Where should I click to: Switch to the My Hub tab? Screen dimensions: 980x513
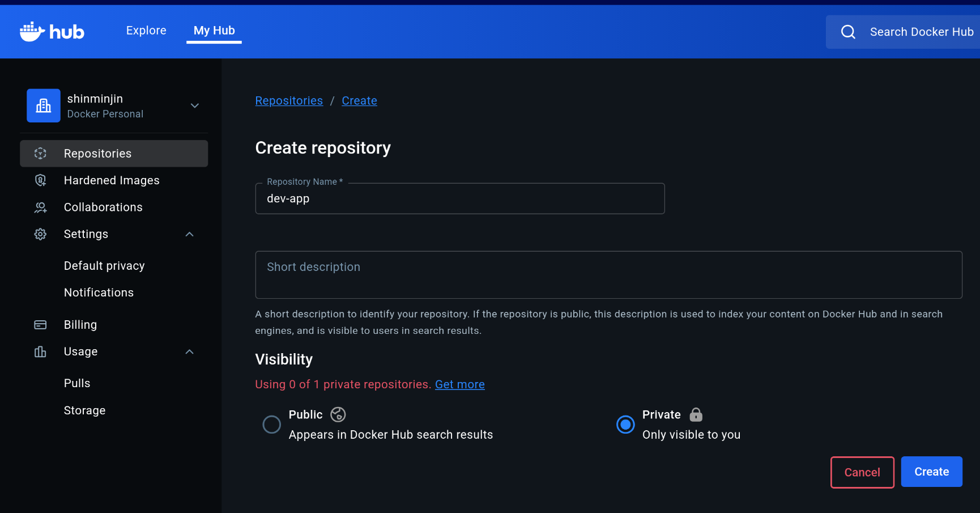pyautogui.click(x=214, y=31)
